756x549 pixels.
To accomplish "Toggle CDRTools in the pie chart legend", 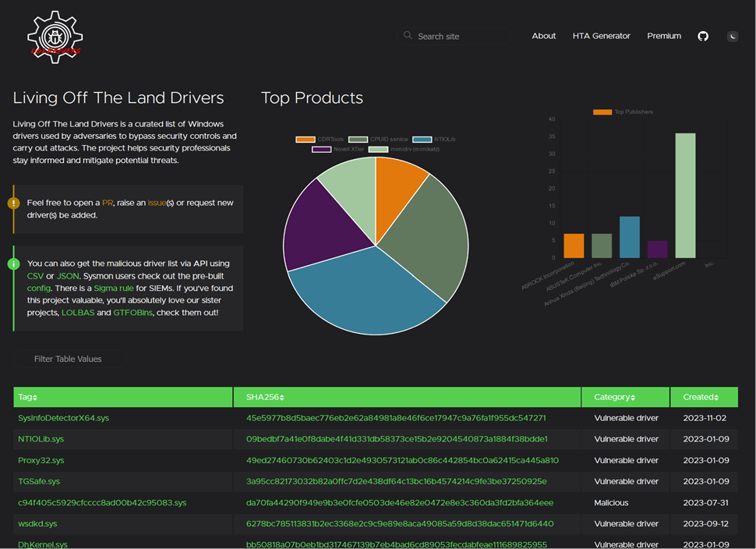I will (x=320, y=140).
